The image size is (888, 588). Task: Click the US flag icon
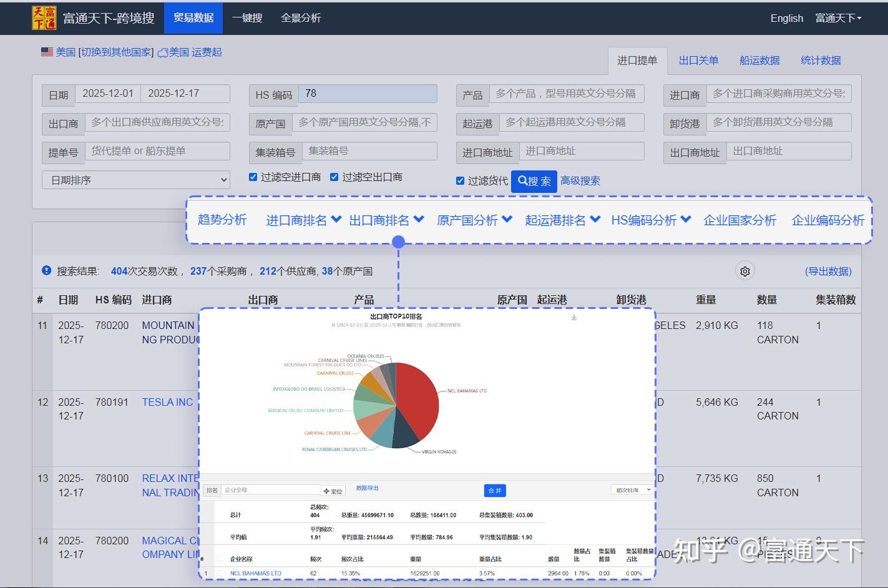(x=47, y=52)
